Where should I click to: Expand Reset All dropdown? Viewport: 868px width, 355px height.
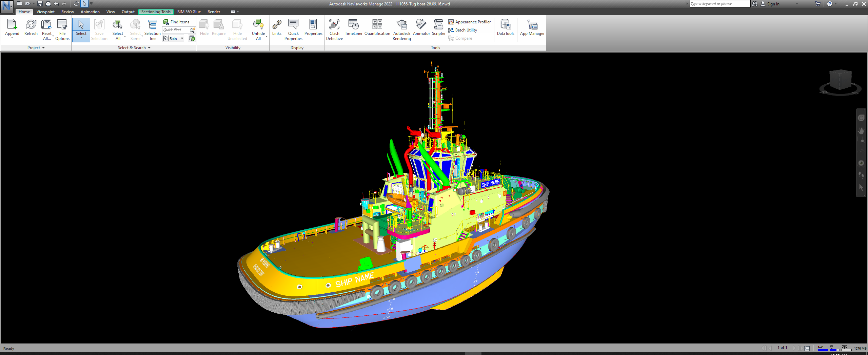[53, 36]
